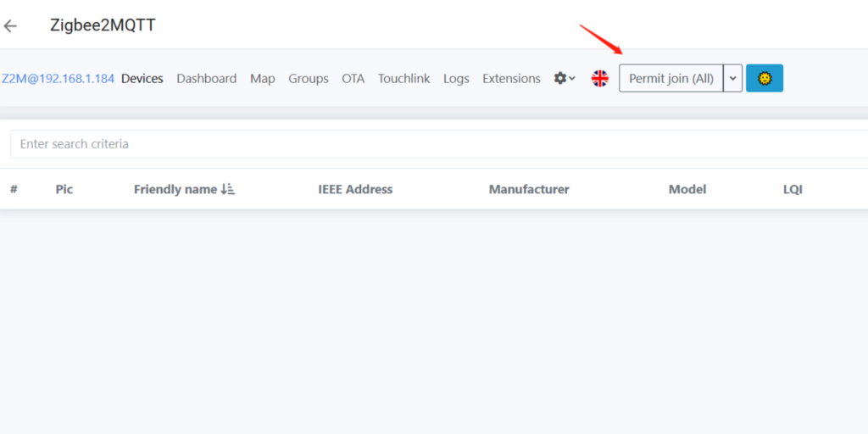This screenshot has width=868, height=434.
Task: Toggle theme with the sun button
Action: tap(765, 78)
